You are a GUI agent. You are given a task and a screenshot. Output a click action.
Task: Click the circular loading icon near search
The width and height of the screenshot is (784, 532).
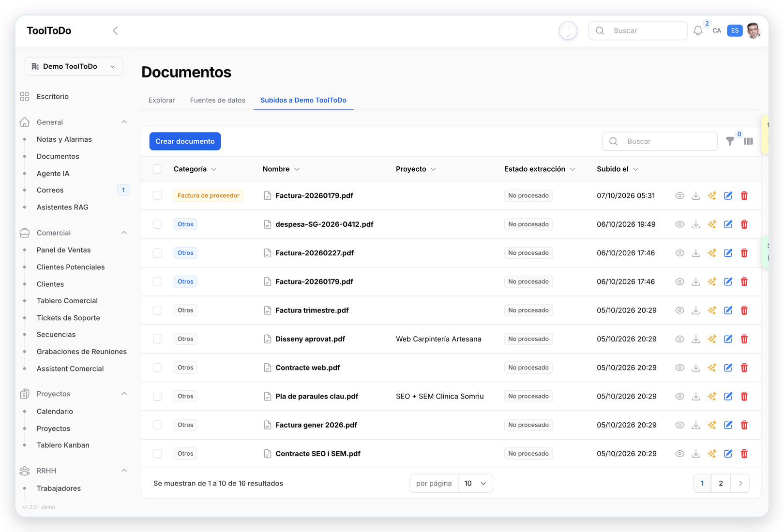[568, 30]
